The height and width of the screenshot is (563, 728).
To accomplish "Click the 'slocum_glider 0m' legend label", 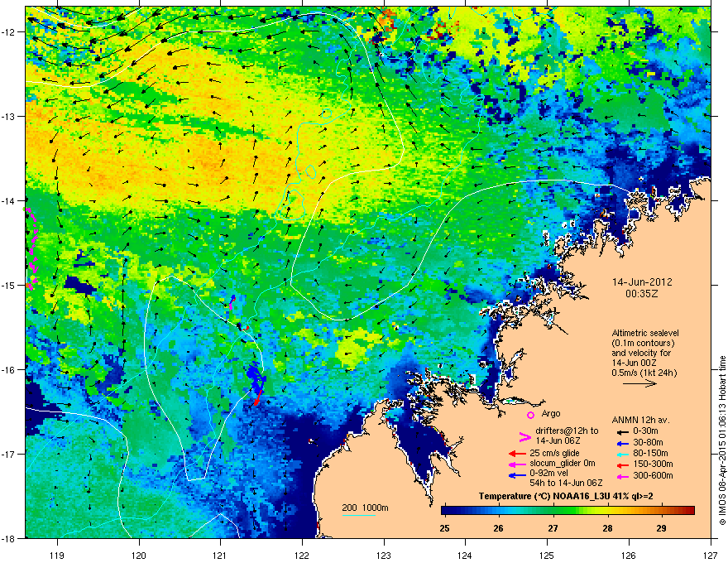I will click(x=563, y=463).
